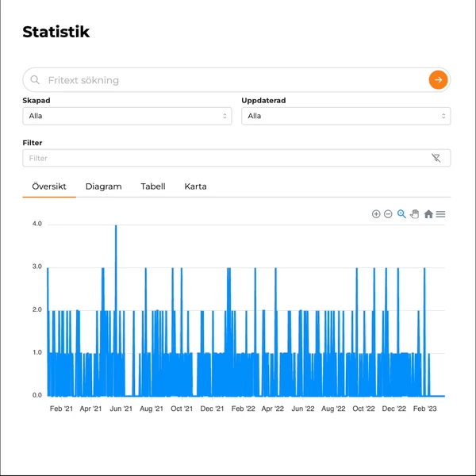The width and height of the screenshot is (476, 476).
Task: Click the magnifier icon in search bar
Action: (35, 80)
